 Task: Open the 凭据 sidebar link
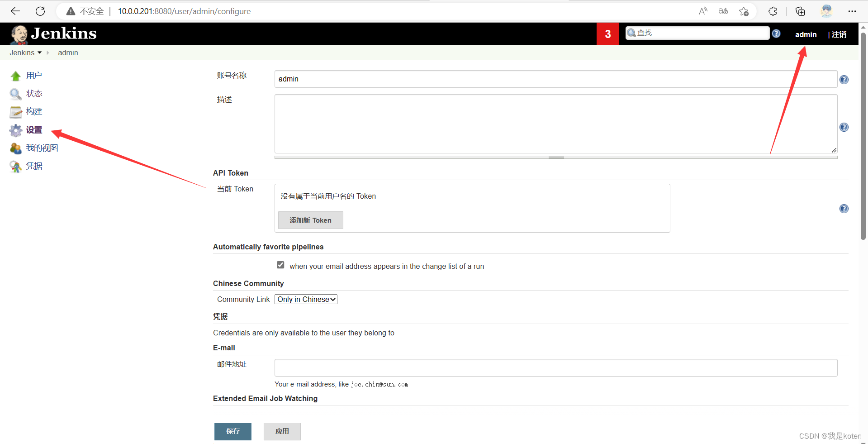coord(34,166)
